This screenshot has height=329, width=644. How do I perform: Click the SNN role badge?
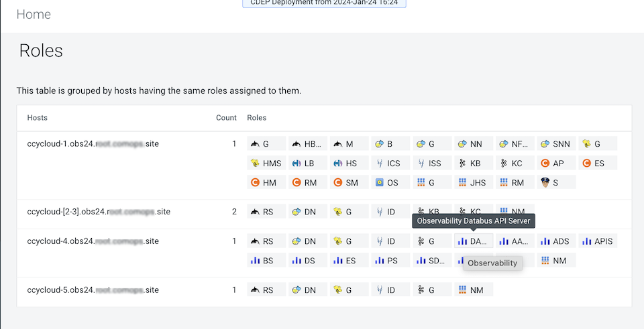coord(556,143)
